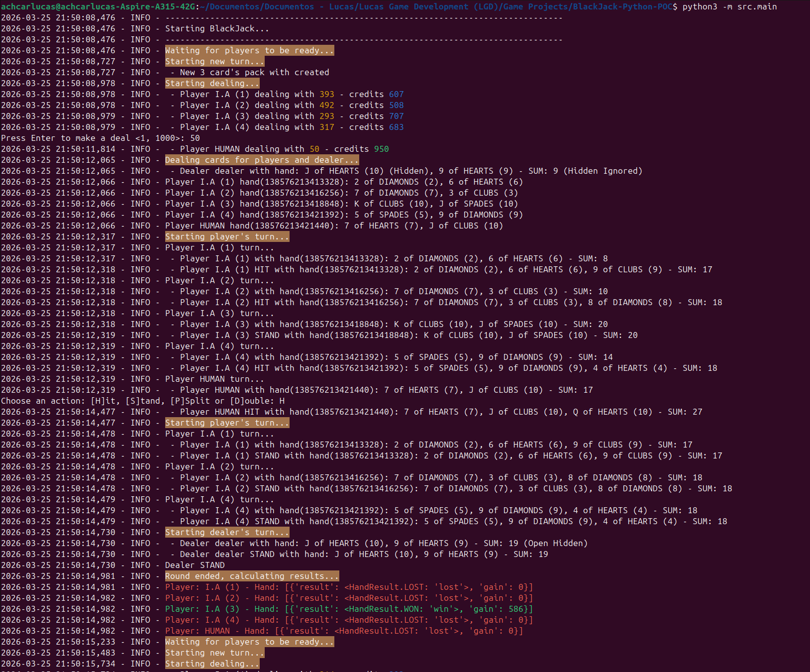Image resolution: width=810 pixels, height=672 pixels.
Task: Click the path segment 'BlackJack-Python-POC' in the prompt
Action: pyautogui.click(x=622, y=6)
